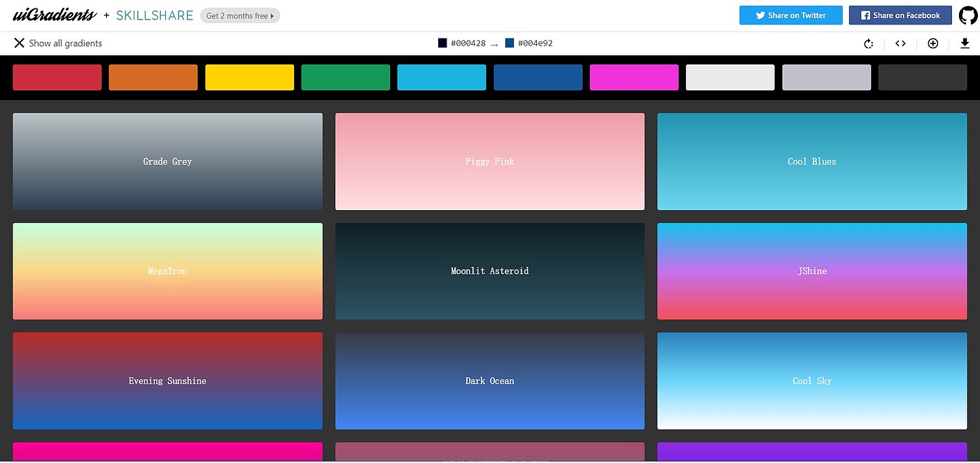Click the add gradient plus icon
The height and width of the screenshot is (463, 980).
[932, 43]
